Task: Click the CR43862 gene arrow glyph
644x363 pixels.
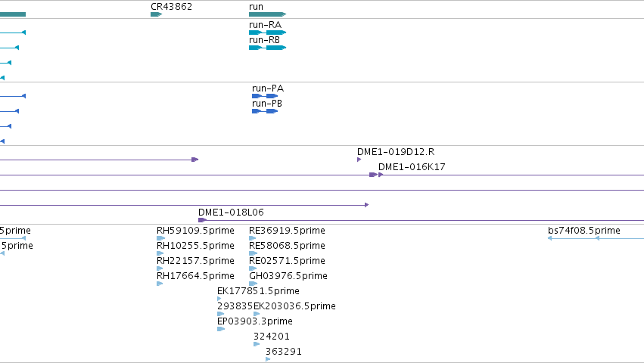Action: [157, 14]
